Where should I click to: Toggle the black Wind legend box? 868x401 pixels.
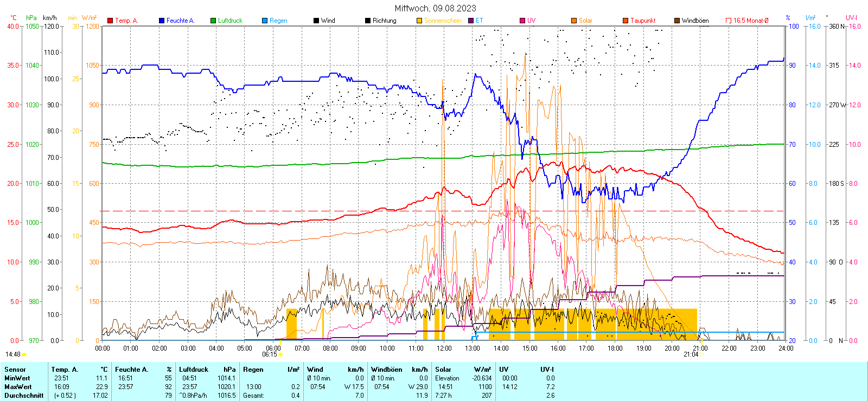click(316, 21)
